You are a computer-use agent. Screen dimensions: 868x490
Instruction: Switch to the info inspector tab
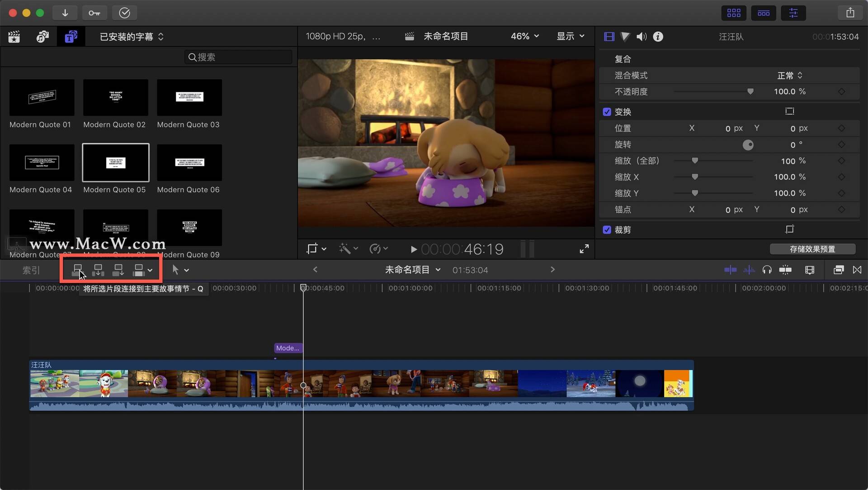658,37
